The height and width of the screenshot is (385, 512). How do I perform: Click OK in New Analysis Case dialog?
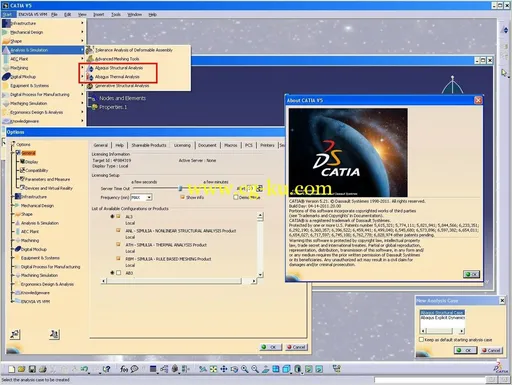[465, 350]
